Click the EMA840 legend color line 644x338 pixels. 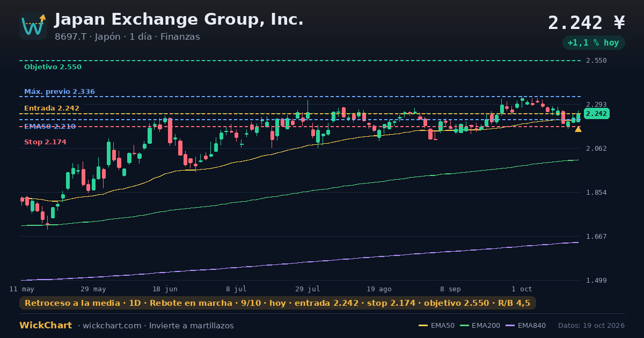click(510, 326)
